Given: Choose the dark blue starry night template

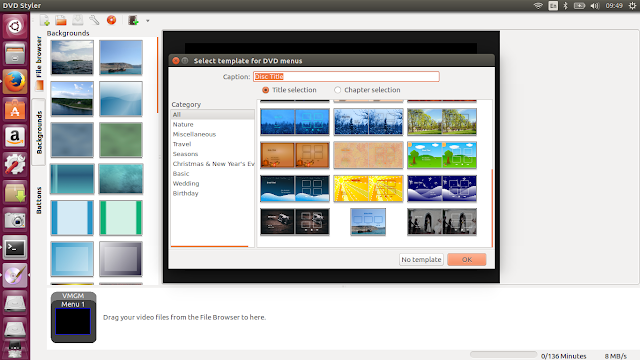Looking at the screenshot, I should (x=442, y=189).
